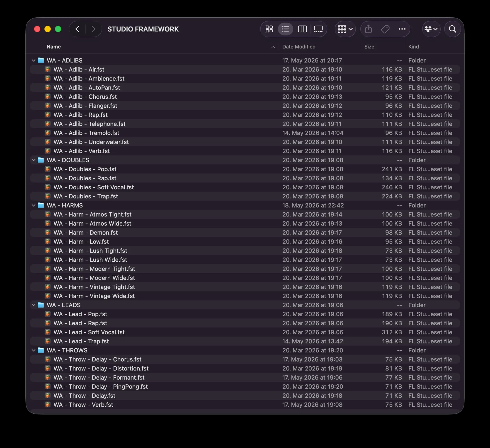
Task: Click the file icon of Harm - Demon.fst
Action: pyautogui.click(x=48, y=232)
